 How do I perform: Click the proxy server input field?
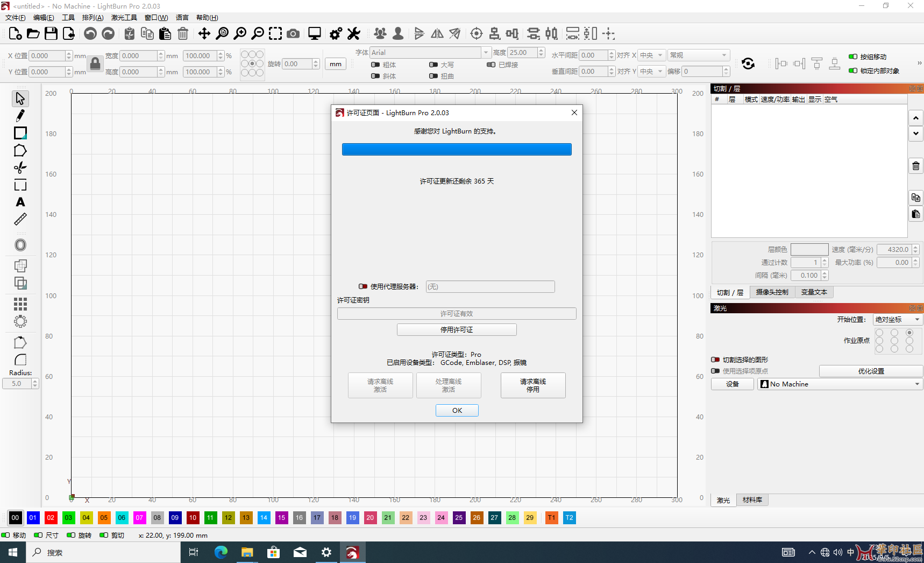click(490, 286)
